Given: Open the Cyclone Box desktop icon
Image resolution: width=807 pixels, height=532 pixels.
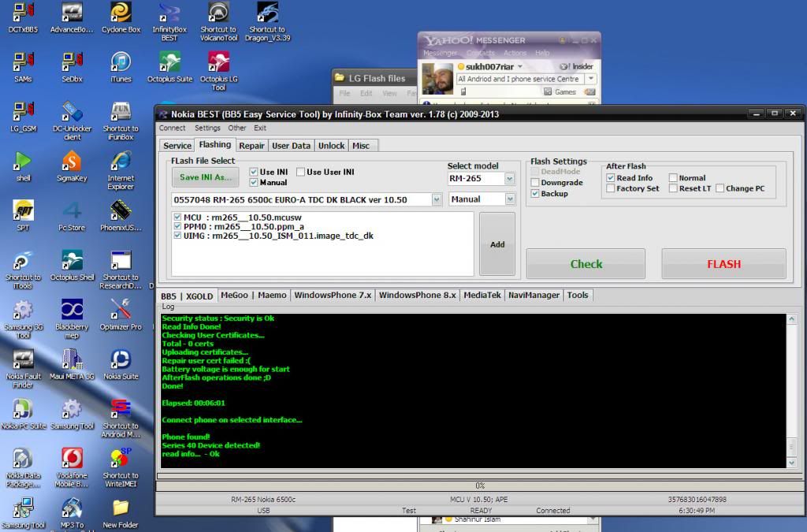Looking at the screenshot, I should click(121, 17).
